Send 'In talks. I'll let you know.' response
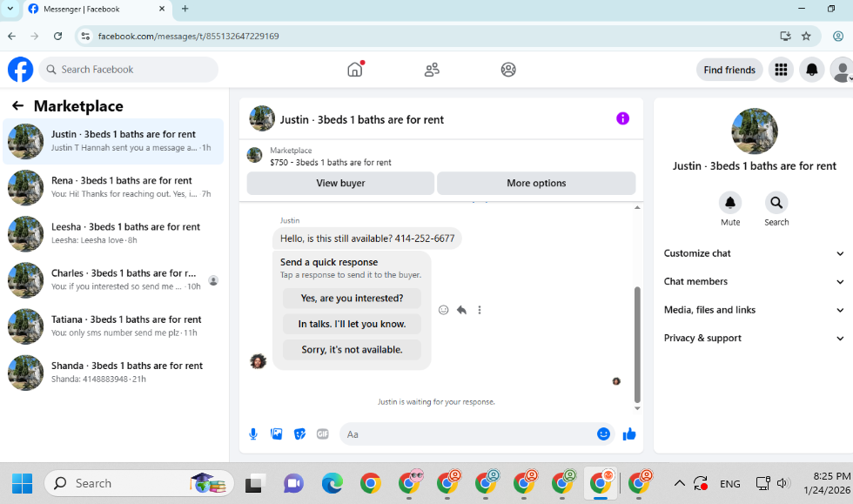Screen dimensions: 853x504 tap(352, 324)
